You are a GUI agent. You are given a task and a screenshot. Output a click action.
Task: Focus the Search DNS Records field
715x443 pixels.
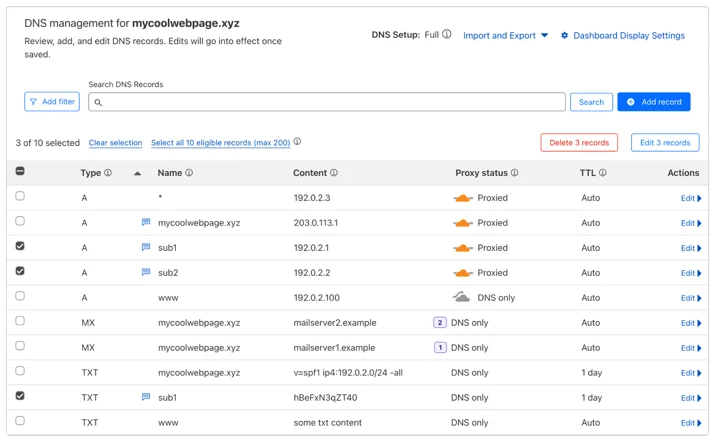327,102
